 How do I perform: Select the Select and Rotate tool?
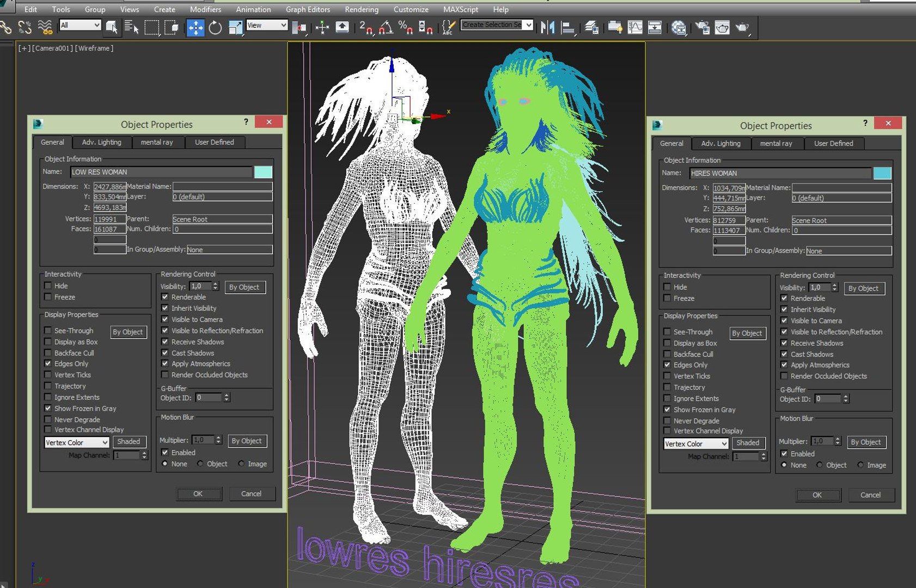point(215,27)
